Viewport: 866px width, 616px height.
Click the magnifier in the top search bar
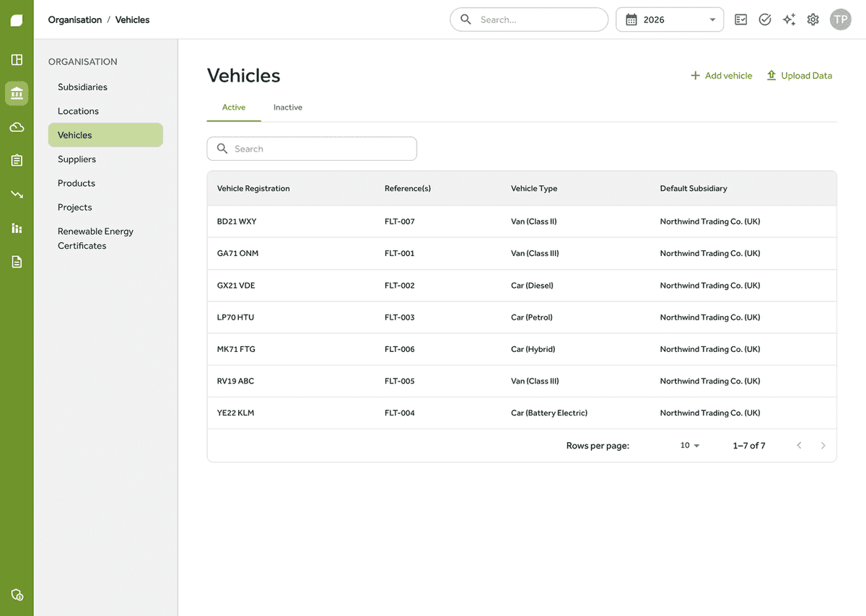pos(466,19)
